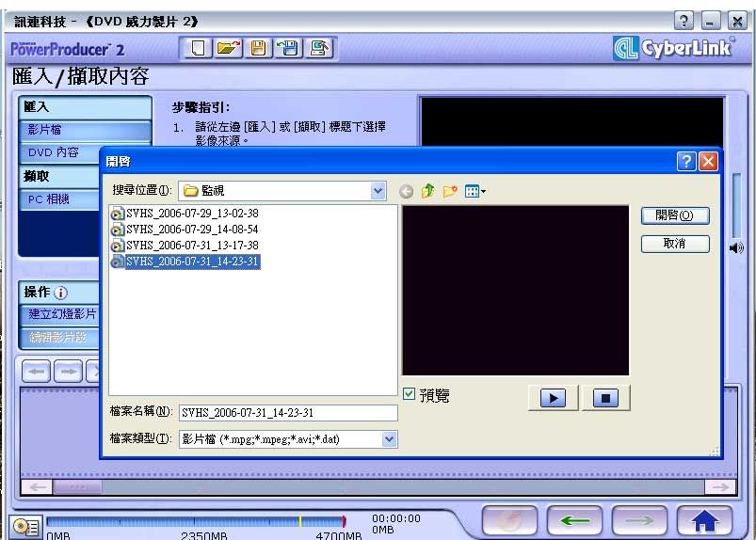
Task: Create a new folder icon in the dialog
Action: [x=450, y=191]
